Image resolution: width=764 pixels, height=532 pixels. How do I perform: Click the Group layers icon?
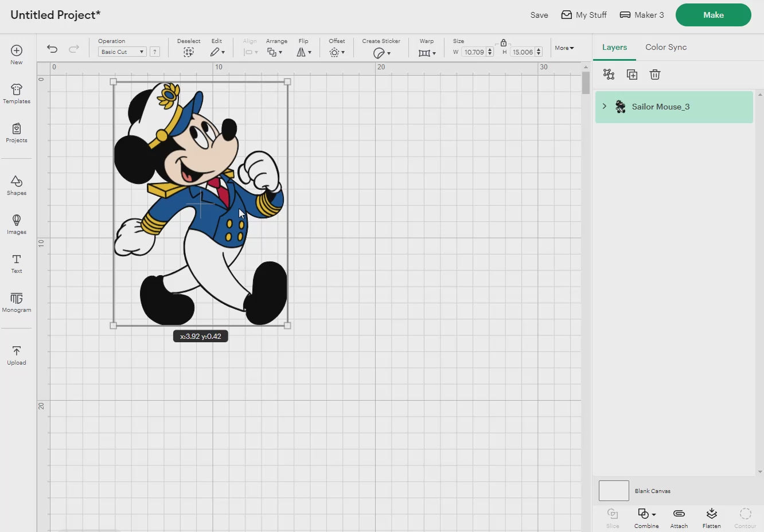pos(609,74)
